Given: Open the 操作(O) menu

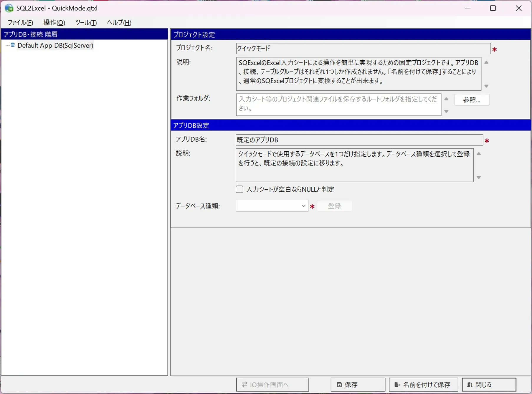Looking at the screenshot, I should 54,23.
